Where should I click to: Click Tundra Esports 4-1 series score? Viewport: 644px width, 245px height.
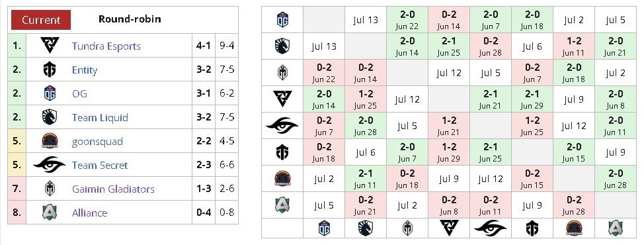[203, 46]
